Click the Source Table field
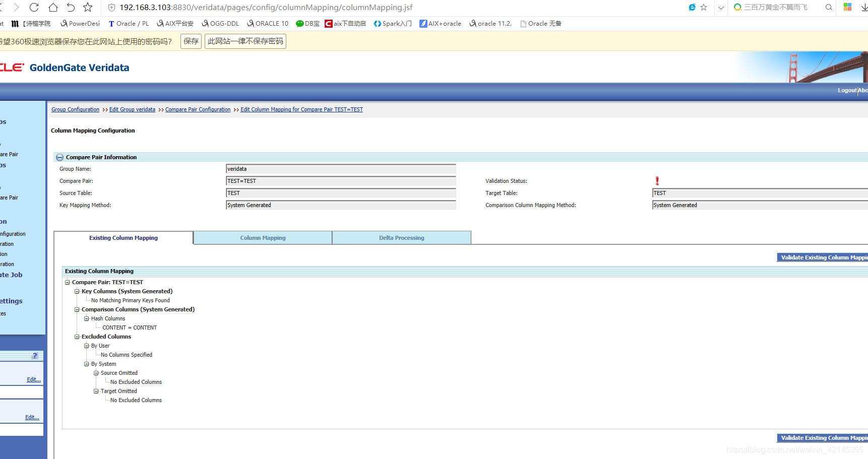Image resolution: width=868 pixels, height=459 pixels. click(341, 193)
